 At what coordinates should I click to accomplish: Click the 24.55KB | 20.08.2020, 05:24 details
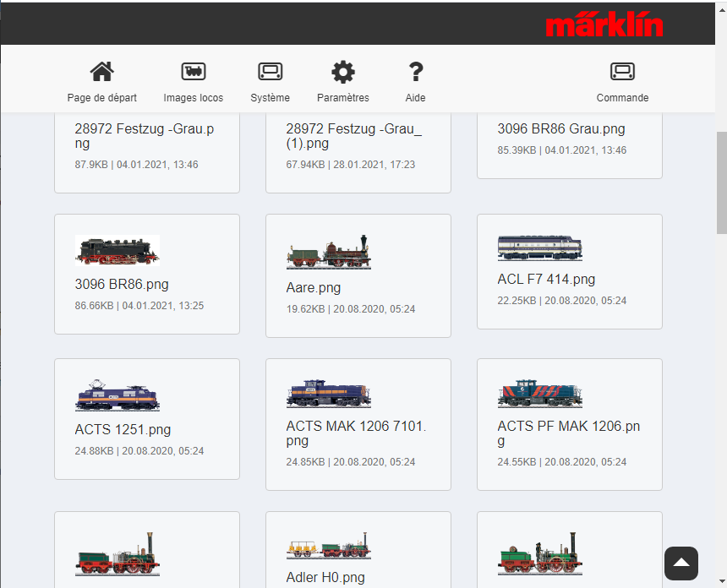click(562, 462)
